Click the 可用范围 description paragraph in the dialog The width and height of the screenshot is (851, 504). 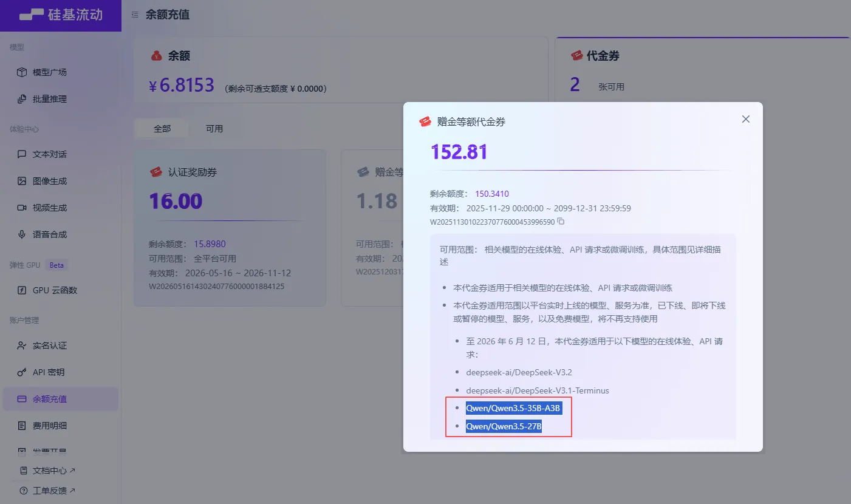click(581, 256)
